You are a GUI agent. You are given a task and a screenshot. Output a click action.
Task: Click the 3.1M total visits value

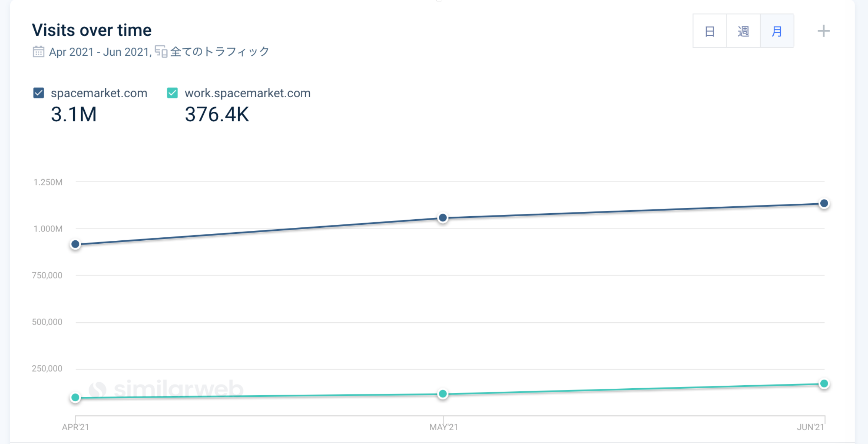click(x=74, y=114)
